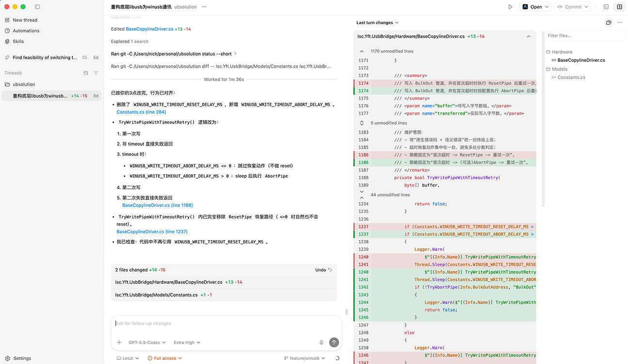
Task: Open Skills in the sidebar
Action: [x=18, y=41]
